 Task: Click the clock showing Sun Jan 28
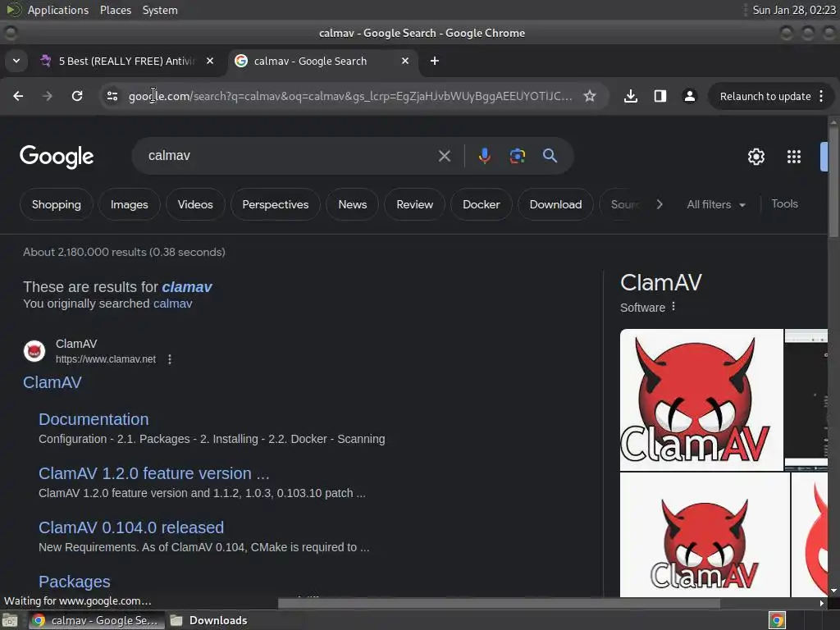click(793, 10)
